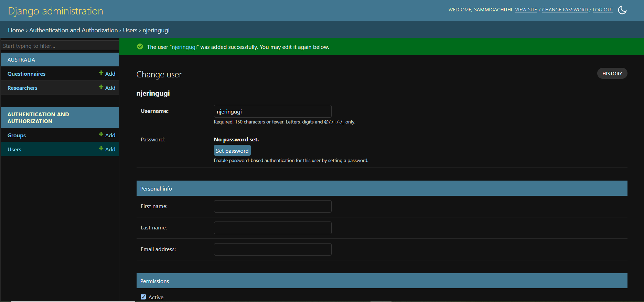Click Add text link beside Researchers
Screen dimensions: 644x302
point(110,88)
